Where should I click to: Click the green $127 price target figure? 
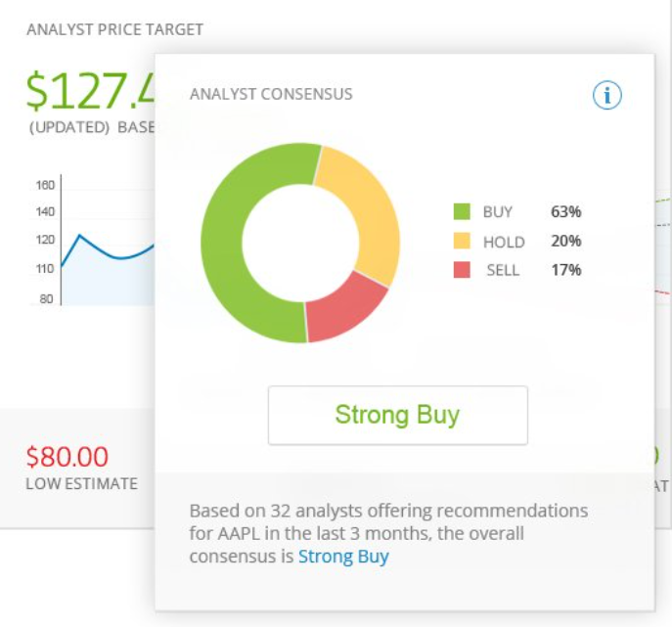click(90, 92)
